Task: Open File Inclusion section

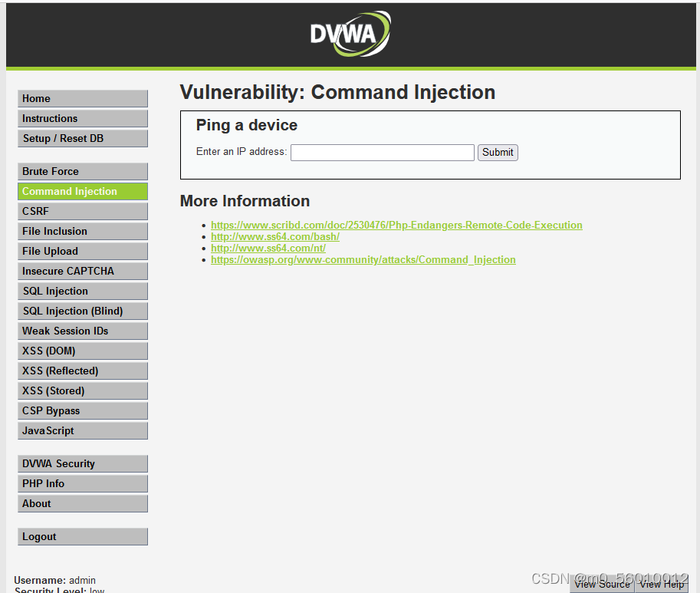Action: click(x=83, y=232)
